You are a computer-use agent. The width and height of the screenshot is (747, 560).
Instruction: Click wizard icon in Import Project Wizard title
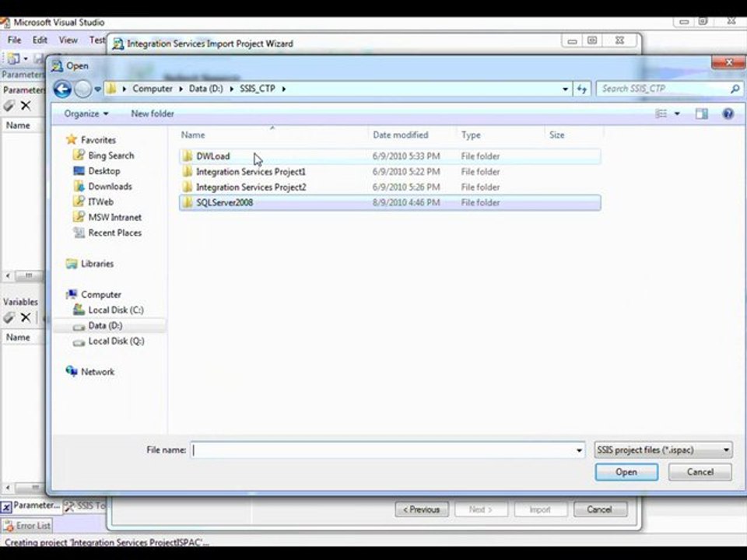coord(117,44)
